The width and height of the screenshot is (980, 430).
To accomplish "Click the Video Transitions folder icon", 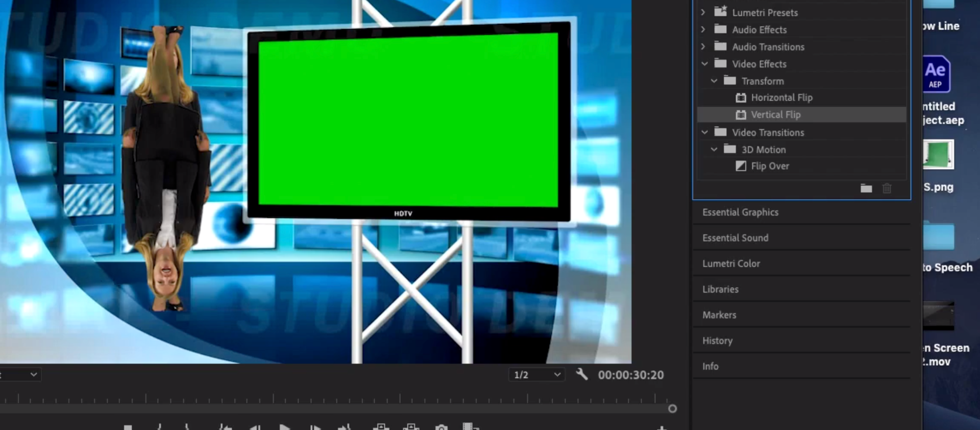I will click(x=720, y=132).
